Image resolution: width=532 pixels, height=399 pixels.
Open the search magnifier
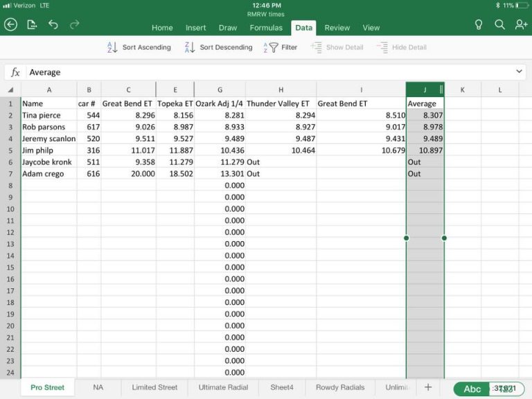pyautogui.click(x=499, y=24)
